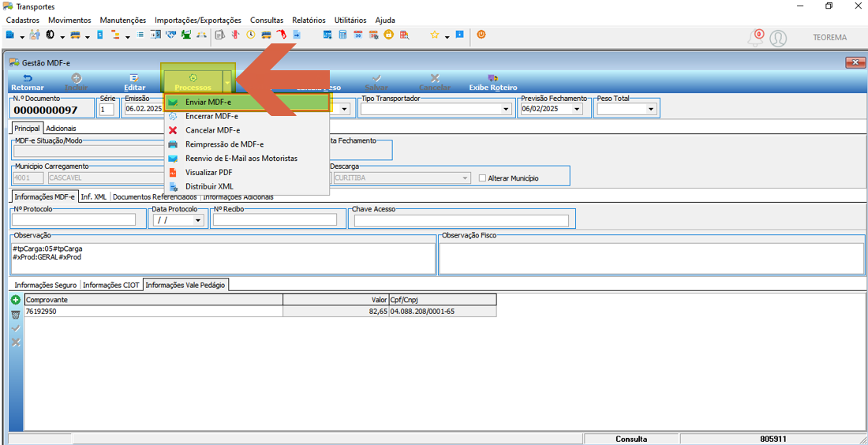Click the orange power icon
The width and height of the screenshot is (868, 445).
(x=481, y=35)
